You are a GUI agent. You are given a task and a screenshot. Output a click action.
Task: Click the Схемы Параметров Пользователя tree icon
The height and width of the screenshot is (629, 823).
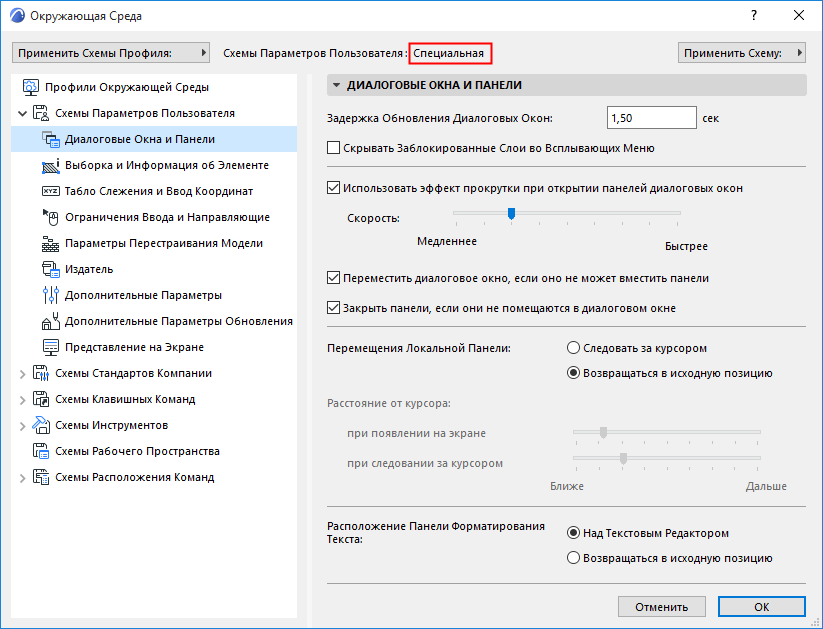[x=41, y=113]
